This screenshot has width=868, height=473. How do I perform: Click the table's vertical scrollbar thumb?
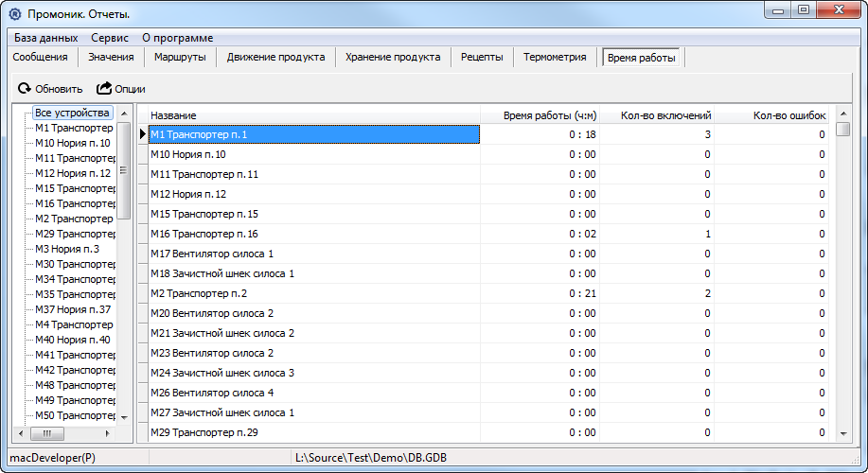(x=843, y=129)
